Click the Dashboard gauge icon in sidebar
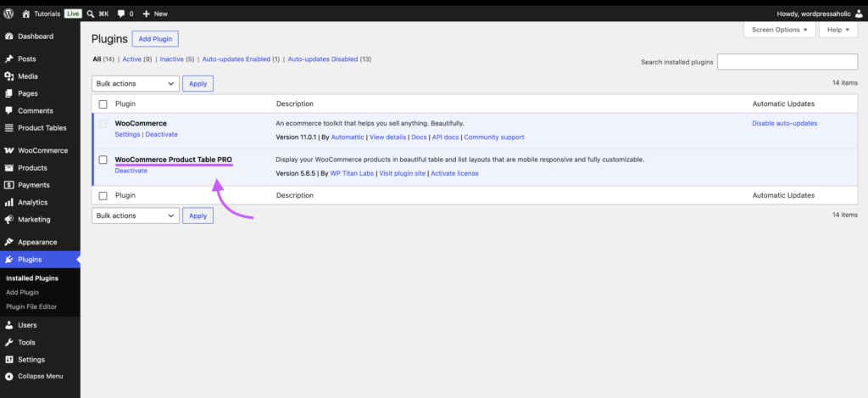 point(8,36)
